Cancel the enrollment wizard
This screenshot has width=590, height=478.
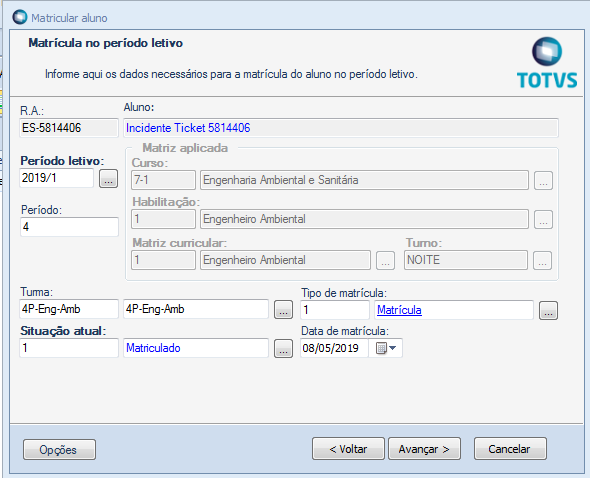[x=510, y=449]
